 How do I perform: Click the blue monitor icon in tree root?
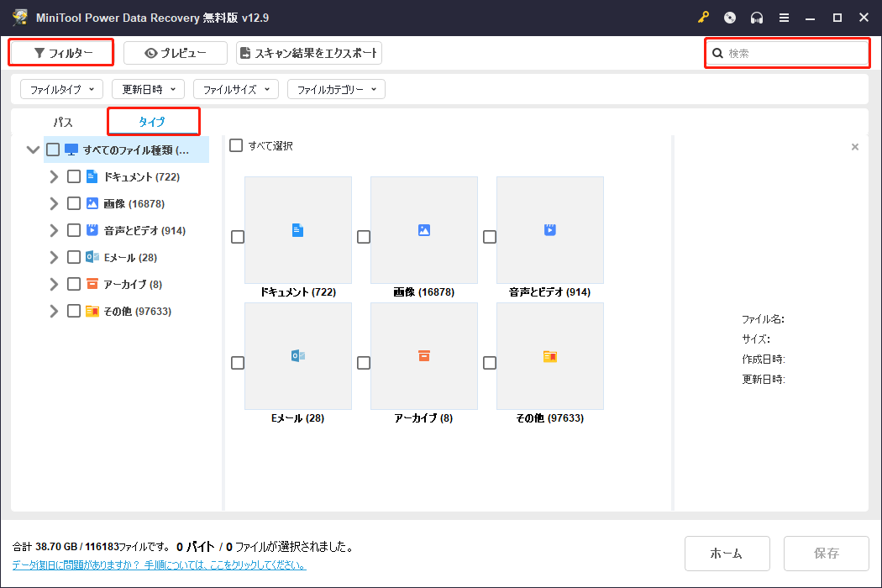pos(71,150)
